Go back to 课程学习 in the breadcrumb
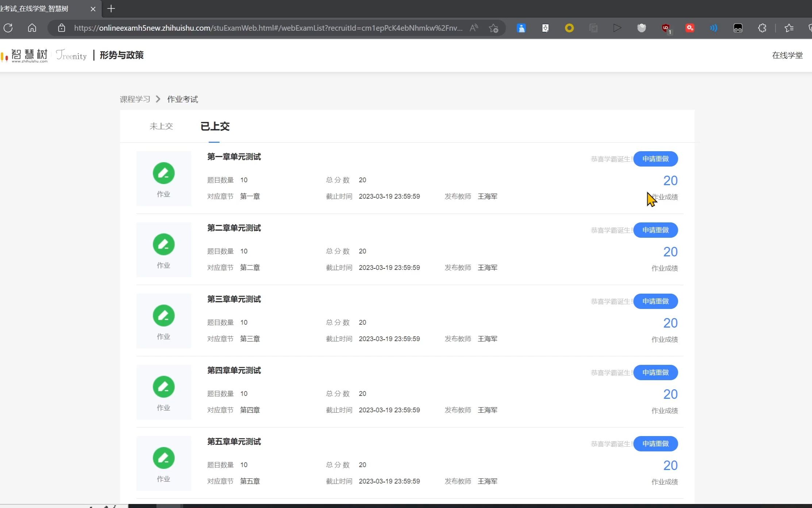The height and width of the screenshot is (508, 812). [135, 99]
